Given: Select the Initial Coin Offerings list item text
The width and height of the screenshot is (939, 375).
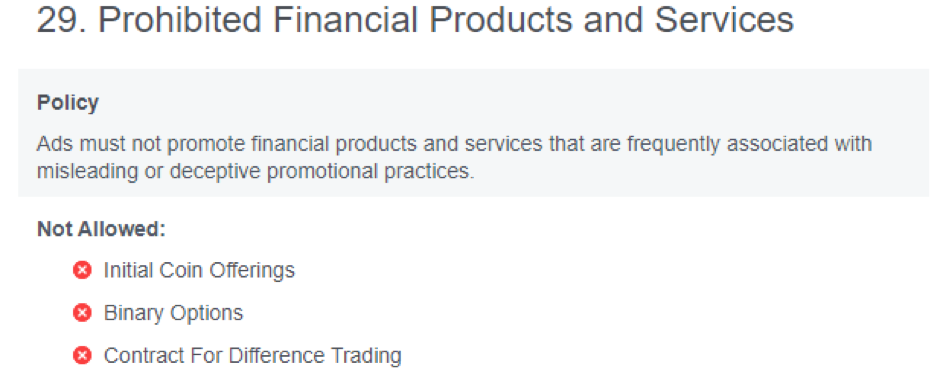Looking at the screenshot, I should (x=199, y=271).
